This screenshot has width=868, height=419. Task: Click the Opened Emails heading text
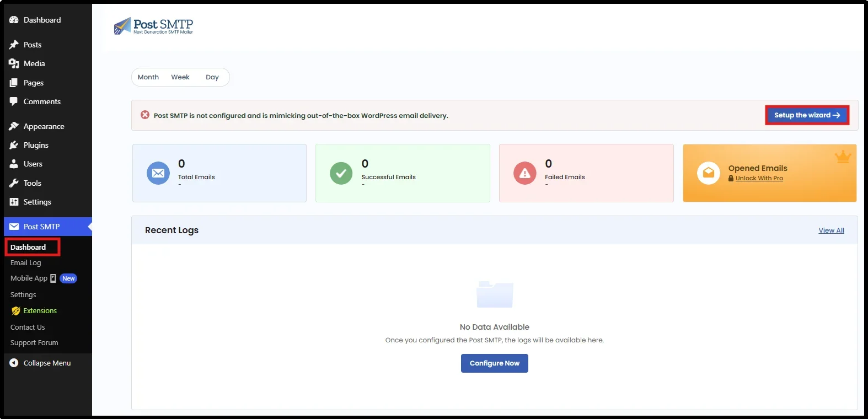[758, 168]
